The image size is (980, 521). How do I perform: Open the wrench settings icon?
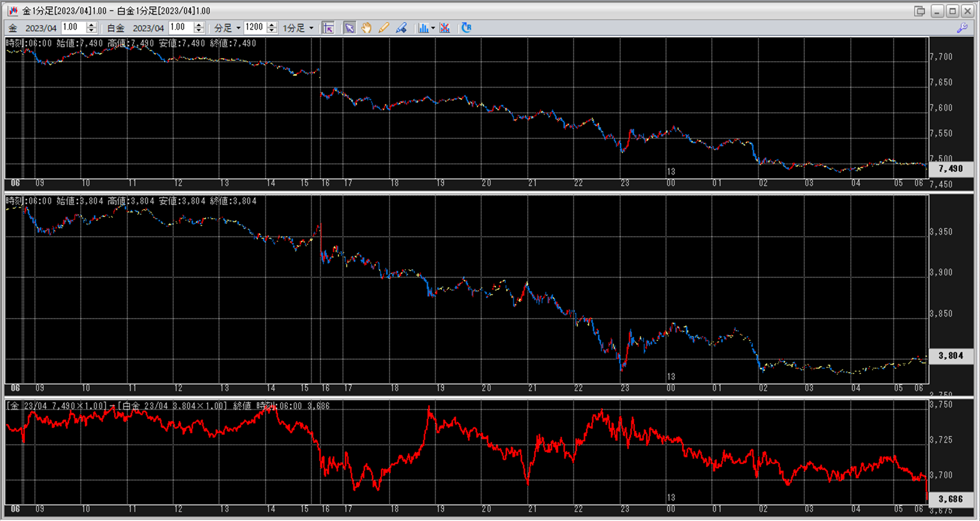[962, 28]
